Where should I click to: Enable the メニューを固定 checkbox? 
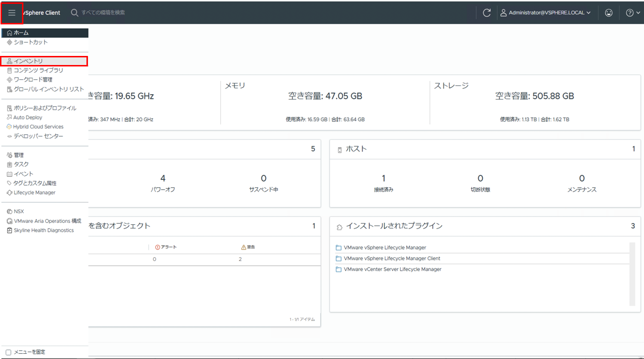[9, 352]
